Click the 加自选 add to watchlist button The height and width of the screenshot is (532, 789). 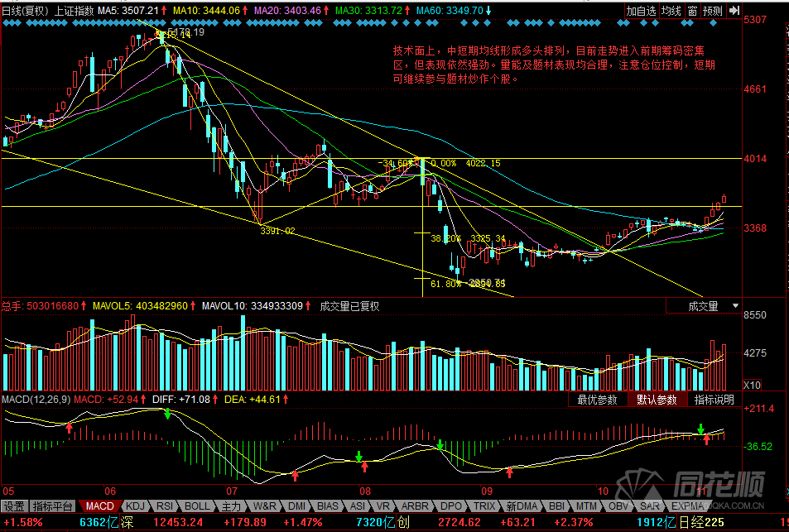pyautogui.click(x=641, y=11)
